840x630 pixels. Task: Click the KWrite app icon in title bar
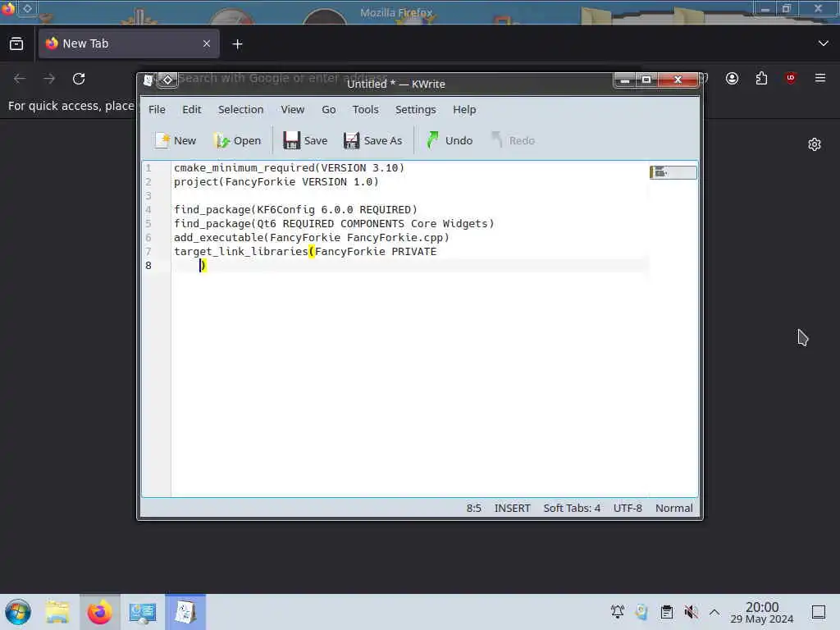[148, 80]
